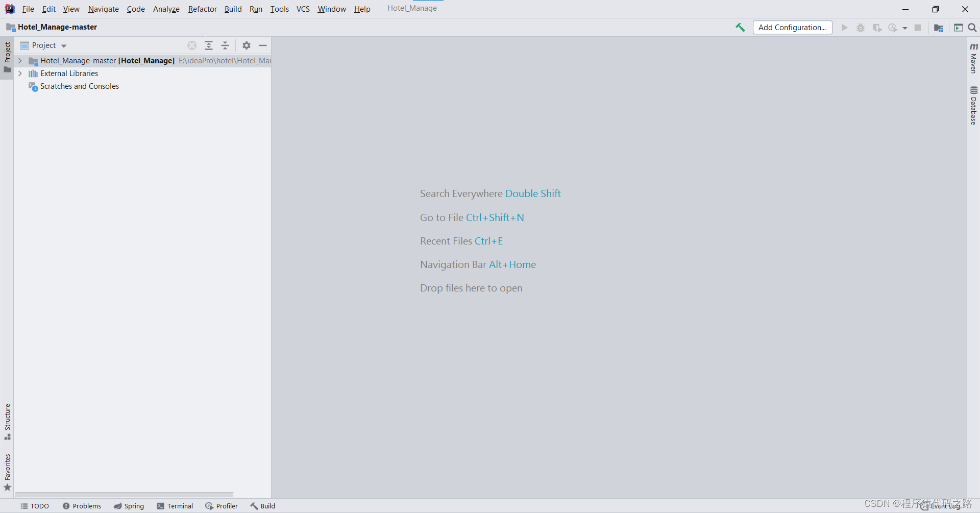The image size is (980, 513).
Task: Open the Window menu
Action: pos(332,9)
